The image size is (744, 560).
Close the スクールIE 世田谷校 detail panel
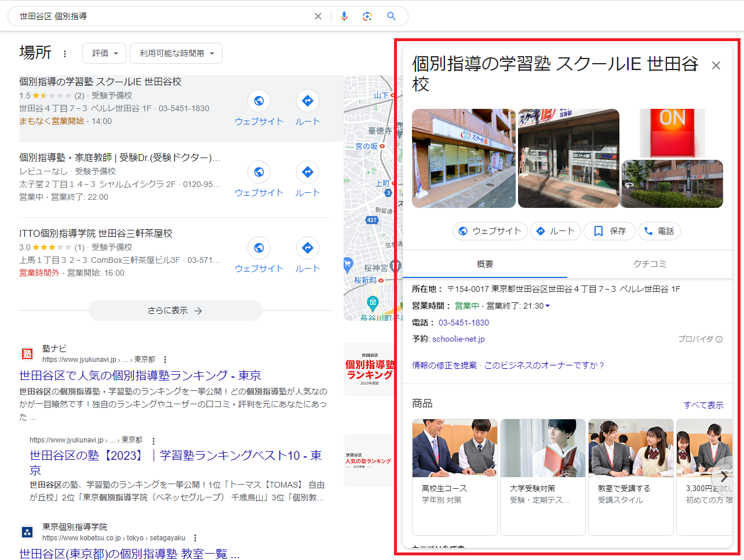716,65
